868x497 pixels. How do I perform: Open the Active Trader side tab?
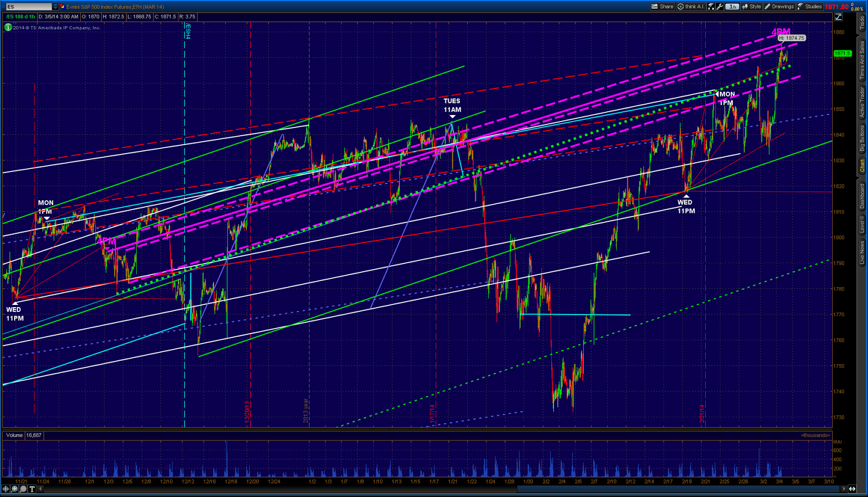861,102
